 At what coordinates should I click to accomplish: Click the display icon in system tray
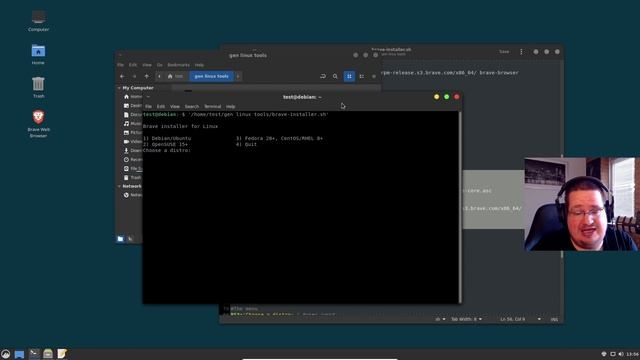click(x=613, y=354)
